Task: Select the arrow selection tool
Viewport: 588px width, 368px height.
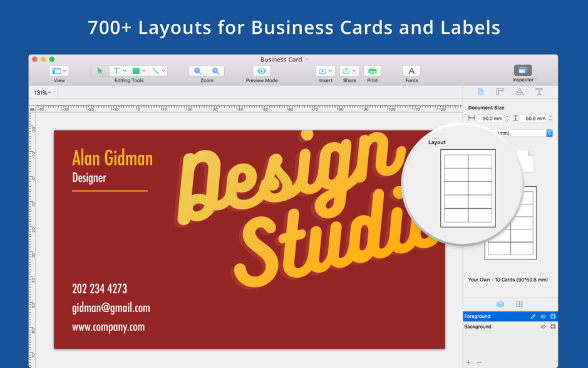Action: [x=100, y=71]
